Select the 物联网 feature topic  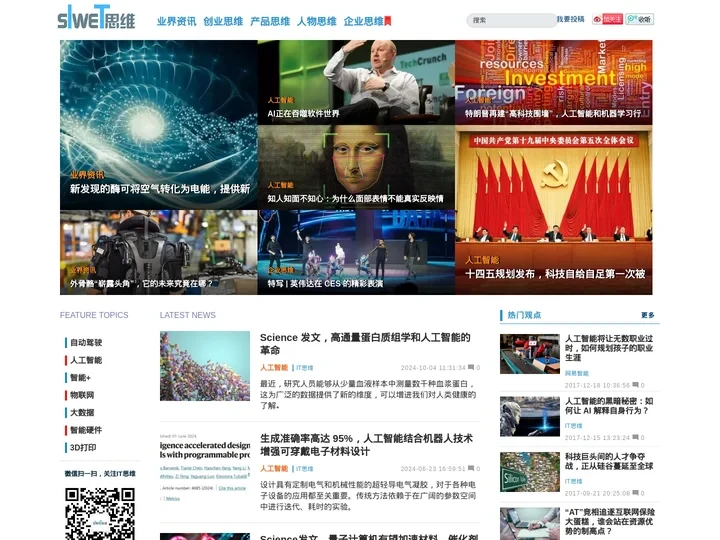tap(82, 395)
